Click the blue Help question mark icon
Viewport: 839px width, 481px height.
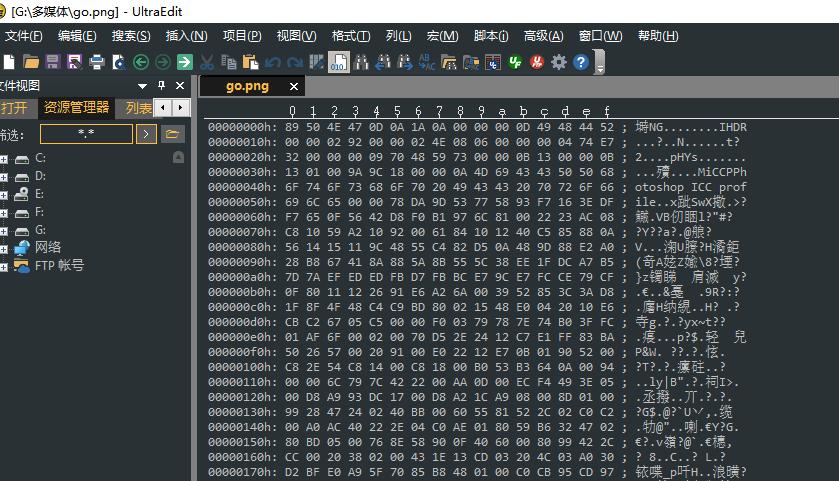580,62
